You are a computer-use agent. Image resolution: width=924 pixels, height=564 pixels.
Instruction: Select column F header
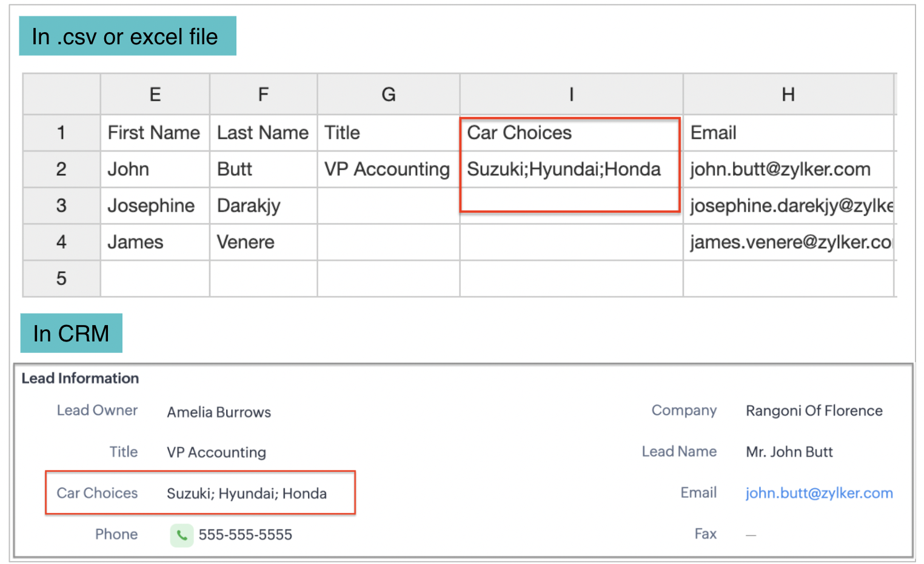(263, 95)
